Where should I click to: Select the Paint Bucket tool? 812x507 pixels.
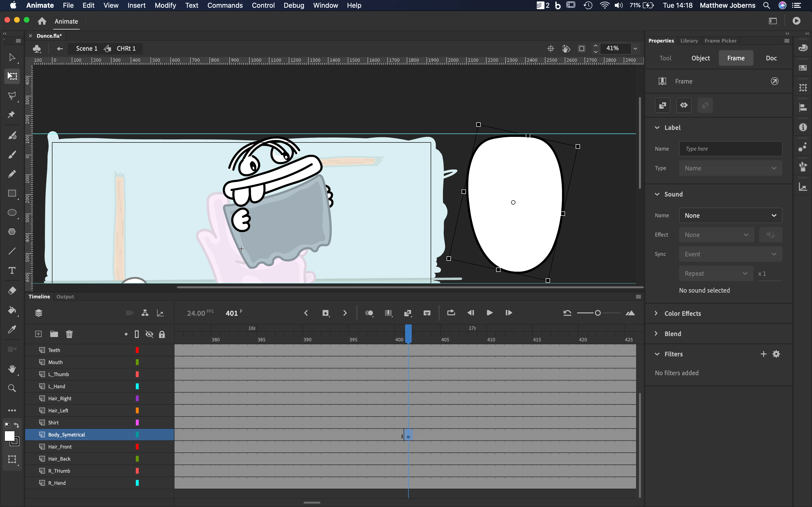(x=12, y=310)
